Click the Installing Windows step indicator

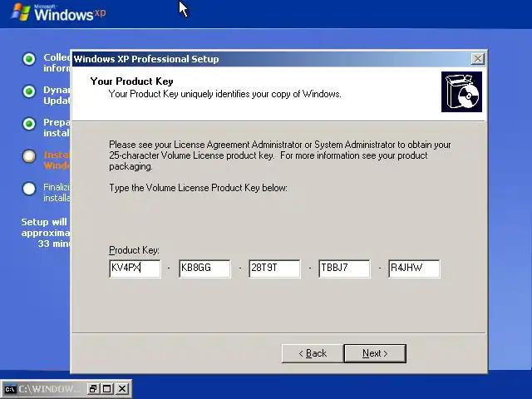[29, 156]
